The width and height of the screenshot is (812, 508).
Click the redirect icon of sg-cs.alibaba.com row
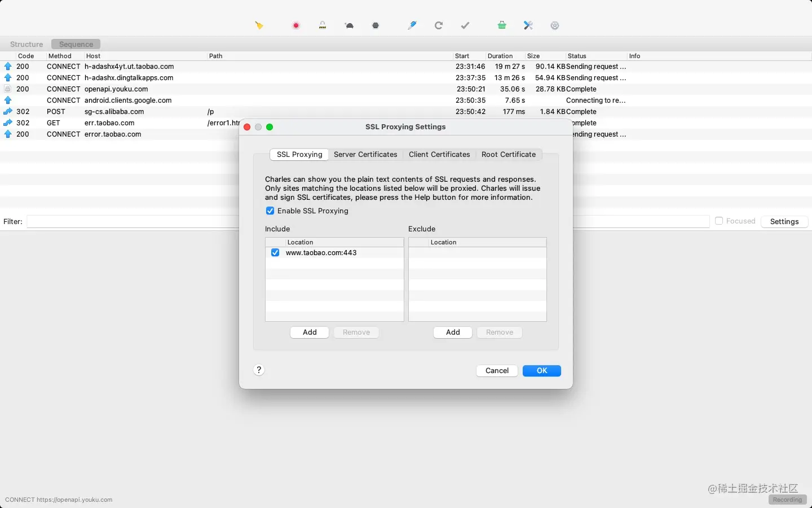(x=8, y=112)
